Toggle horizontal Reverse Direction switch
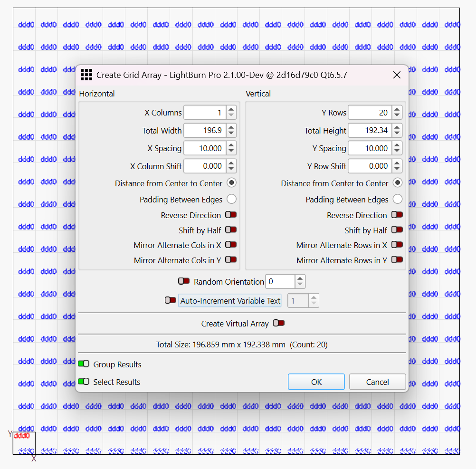Viewport: 476px width, 469px height. pos(231,215)
